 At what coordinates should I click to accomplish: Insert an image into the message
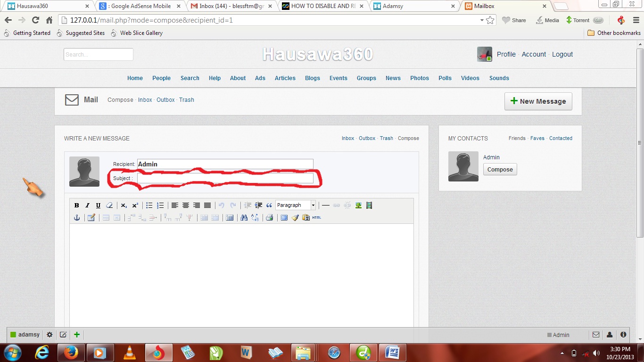pos(358,206)
